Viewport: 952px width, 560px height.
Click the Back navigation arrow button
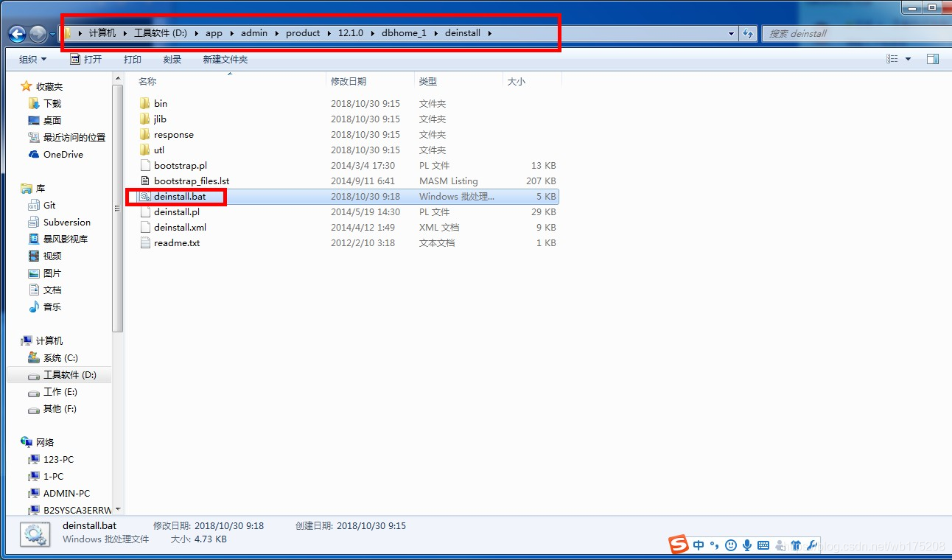(x=17, y=34)
